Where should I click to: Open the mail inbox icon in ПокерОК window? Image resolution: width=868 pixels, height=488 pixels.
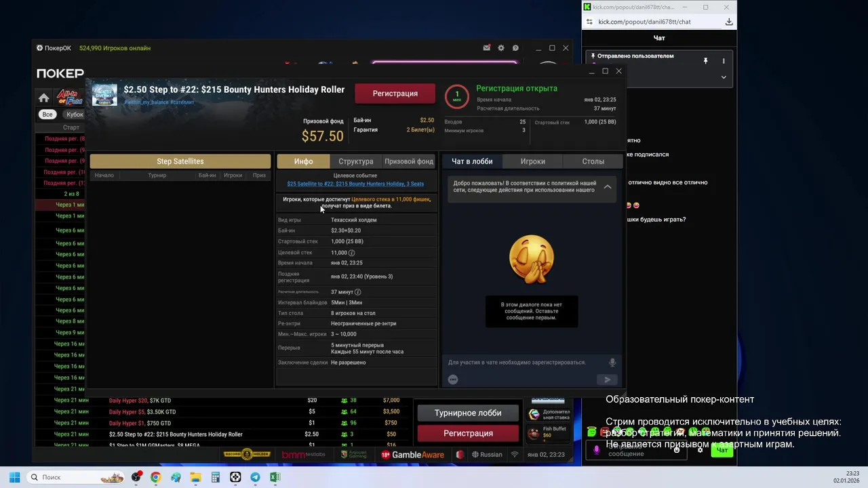tap(486, 48)
